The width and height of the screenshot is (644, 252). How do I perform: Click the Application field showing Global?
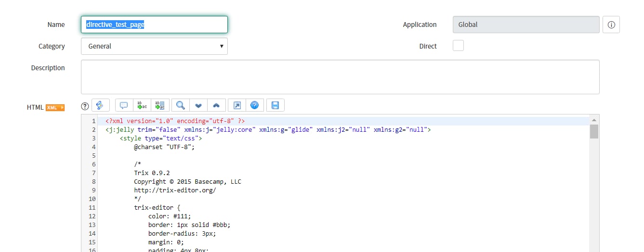click(526, 25)
